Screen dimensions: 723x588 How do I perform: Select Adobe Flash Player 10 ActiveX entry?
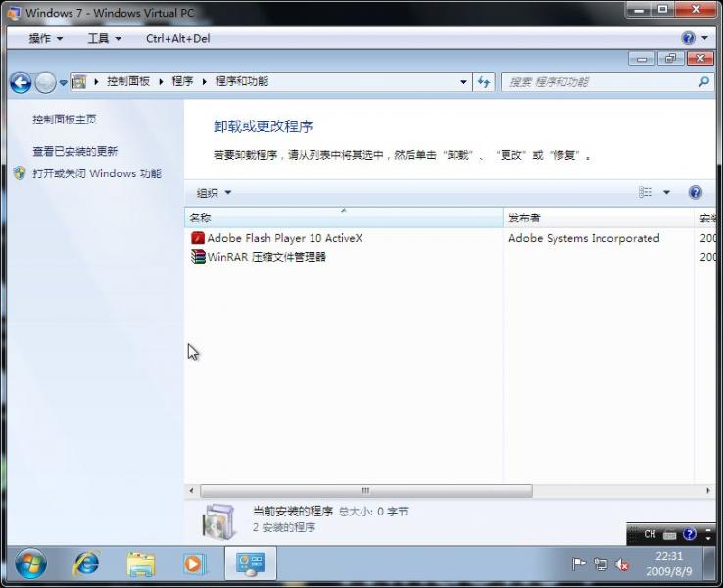tap(284, 238)
